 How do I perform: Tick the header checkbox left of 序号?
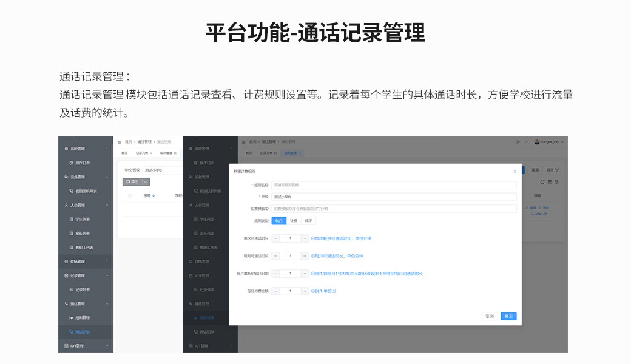[x=130, y=196]
